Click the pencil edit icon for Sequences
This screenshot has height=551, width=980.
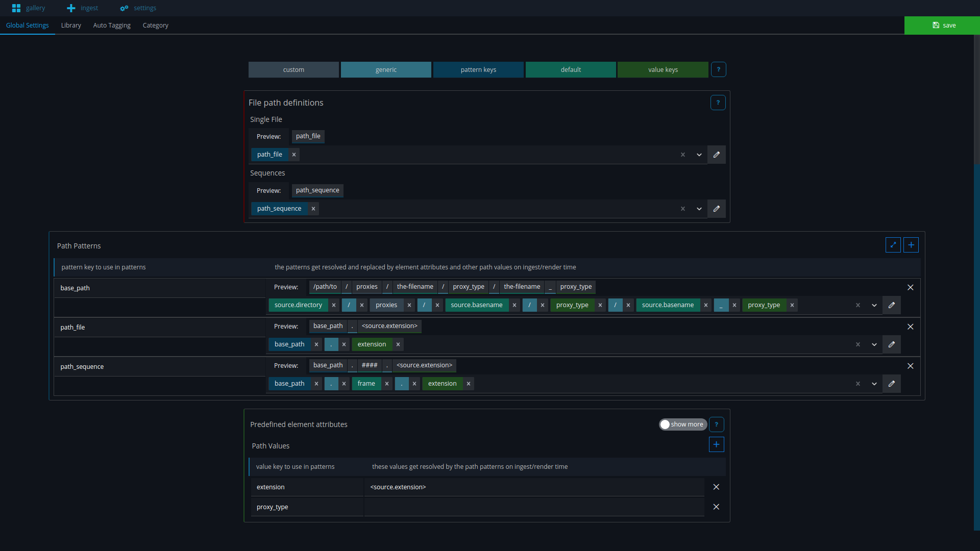716,209
